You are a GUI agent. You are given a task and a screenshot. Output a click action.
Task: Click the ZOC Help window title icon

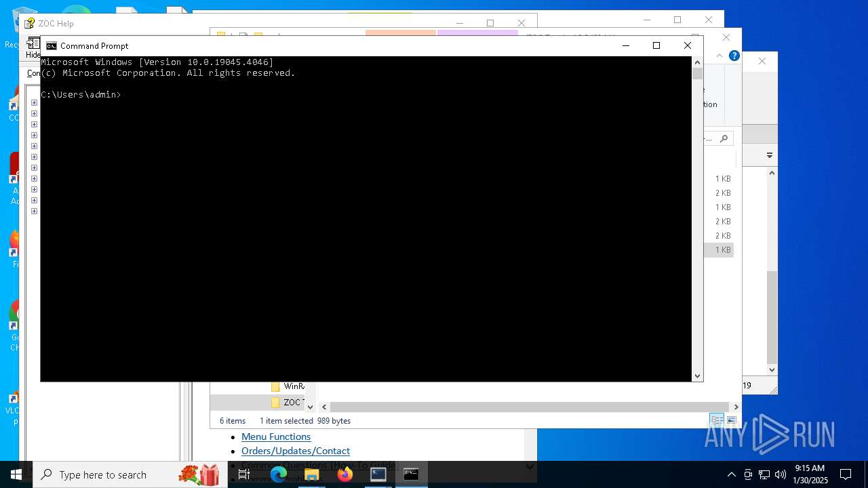tap(29, 23)
